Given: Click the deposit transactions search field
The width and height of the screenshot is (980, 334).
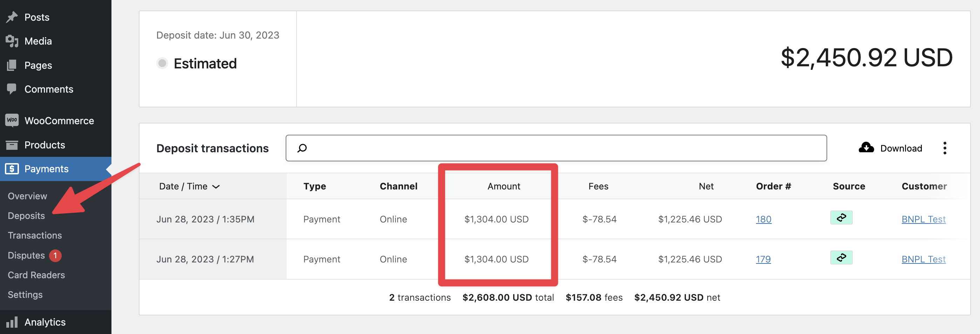Looking at the screenshot, I should tap(556, 148).
